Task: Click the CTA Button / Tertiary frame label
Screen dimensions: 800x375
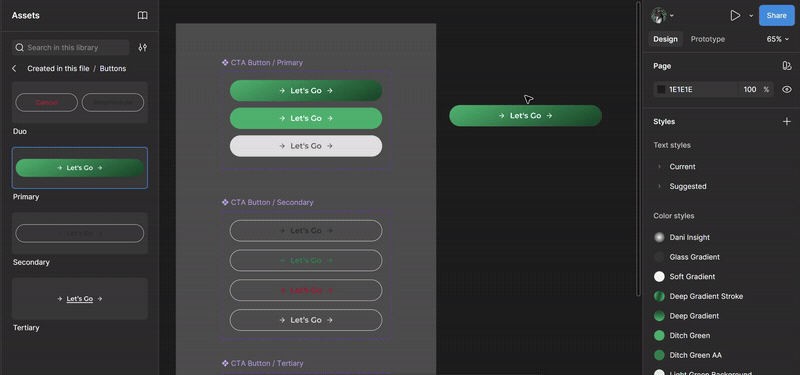Action: (267, 363)
